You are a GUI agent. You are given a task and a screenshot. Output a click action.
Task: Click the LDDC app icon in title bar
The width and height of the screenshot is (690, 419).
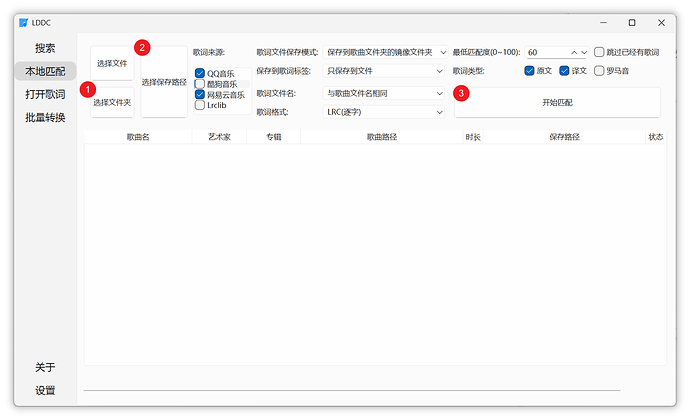(x=23, y=22)
